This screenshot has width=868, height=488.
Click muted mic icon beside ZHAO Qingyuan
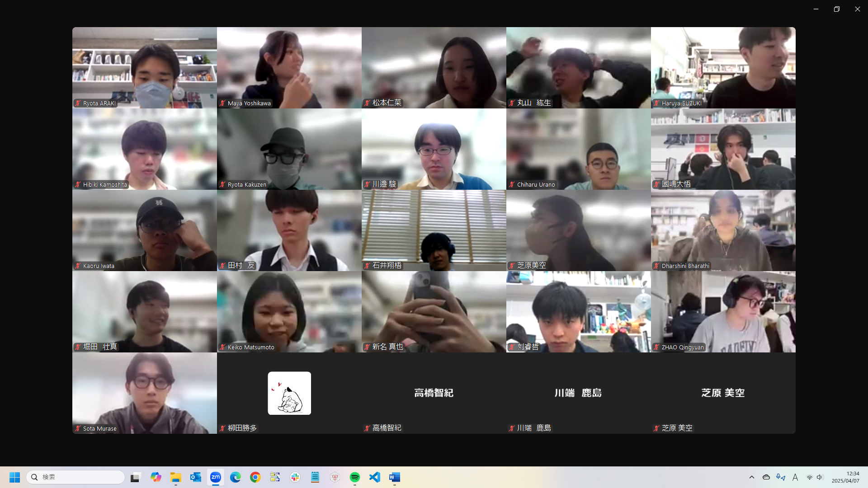pos(657,347)
